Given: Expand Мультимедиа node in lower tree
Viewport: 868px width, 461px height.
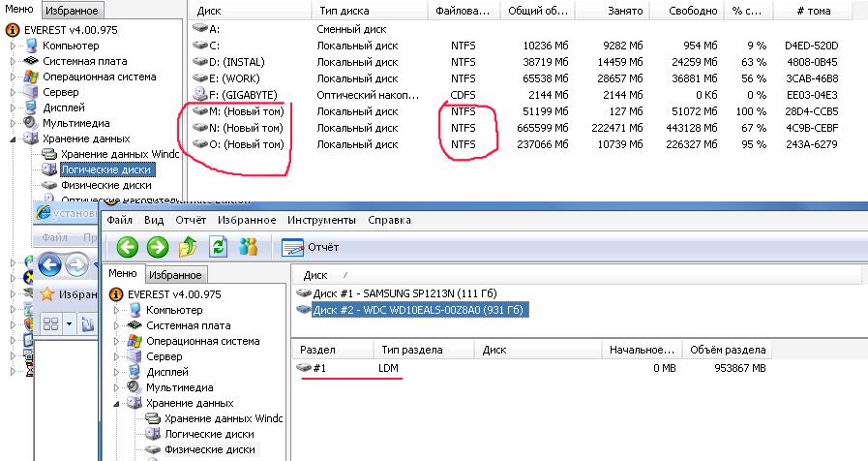Looking at the screenshot, I should coord(118,387).
